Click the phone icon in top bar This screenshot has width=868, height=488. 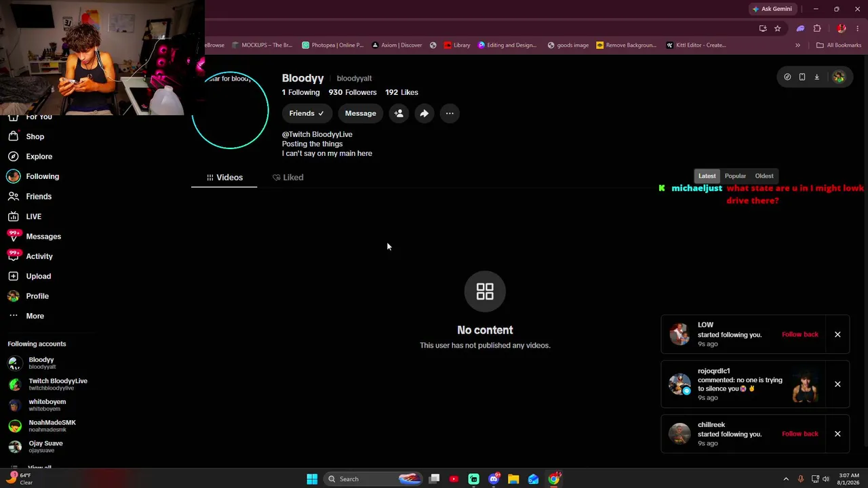click(802, 77)
